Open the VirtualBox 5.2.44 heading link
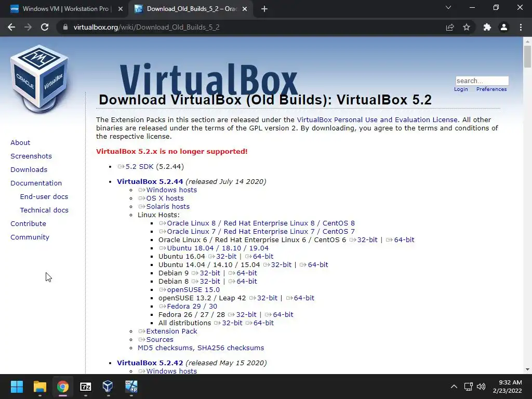The width and height of the screenshot is (532, 399). coord(150,181)
